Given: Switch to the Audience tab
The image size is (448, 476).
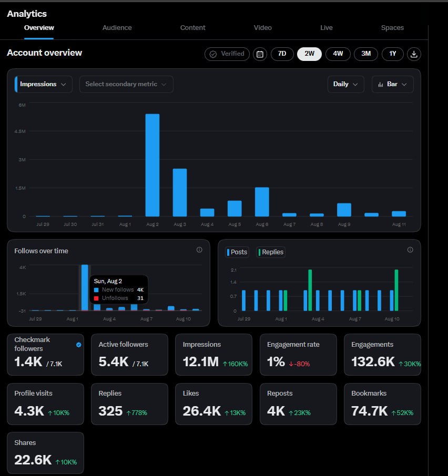Looking at the screenshot, I should click(117, 28).
